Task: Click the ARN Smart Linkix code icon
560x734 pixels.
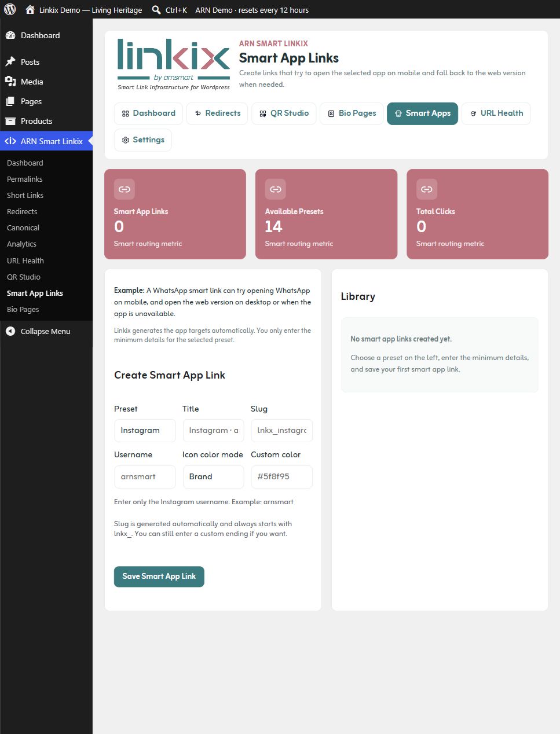Action: click(x=10, y=141)
